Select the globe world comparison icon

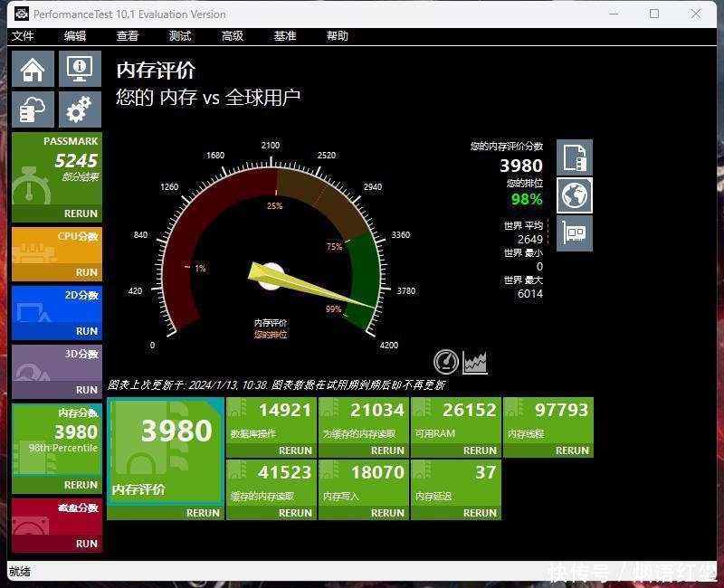(575, 195)
